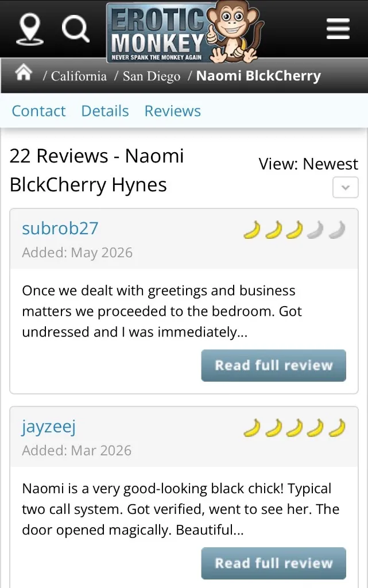Expand the View: Newest sort dropdown
This screenshot has width=368, height=588.
(x=346, y=187)
